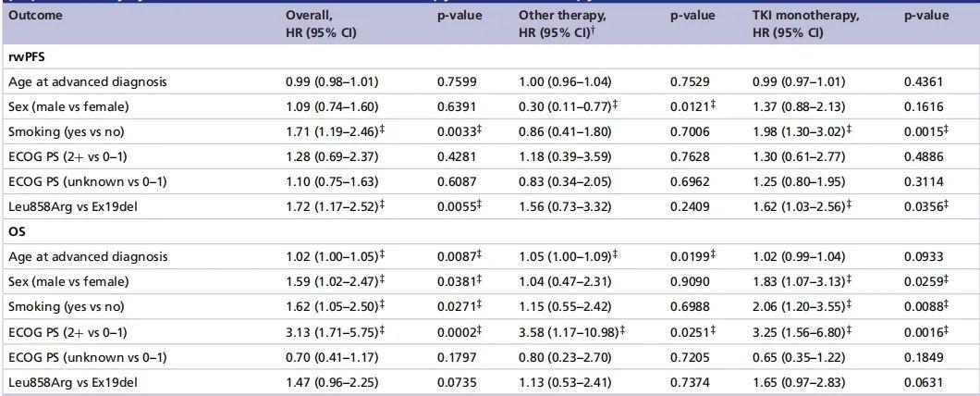This screenshot has height=396, width=980.
Task: Select the p-value cell "0.0002"
Action: 457,329
